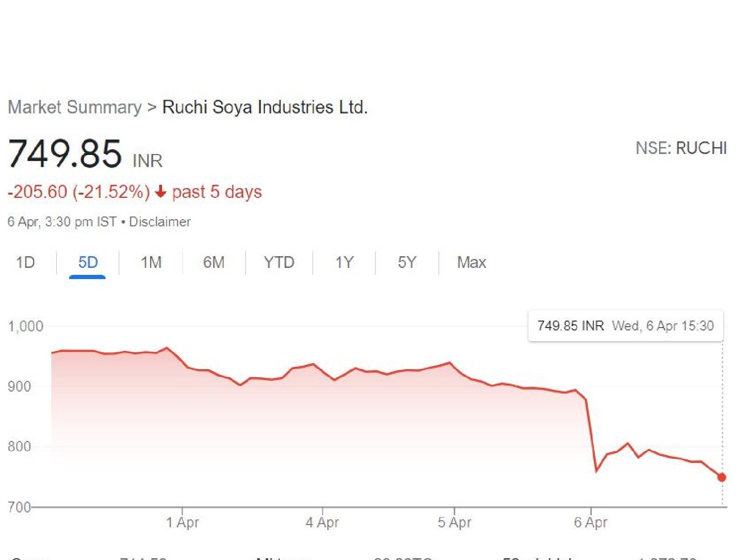View the 5Y price chart
This screenshot has width=747, height=560.
pos(407,263)
